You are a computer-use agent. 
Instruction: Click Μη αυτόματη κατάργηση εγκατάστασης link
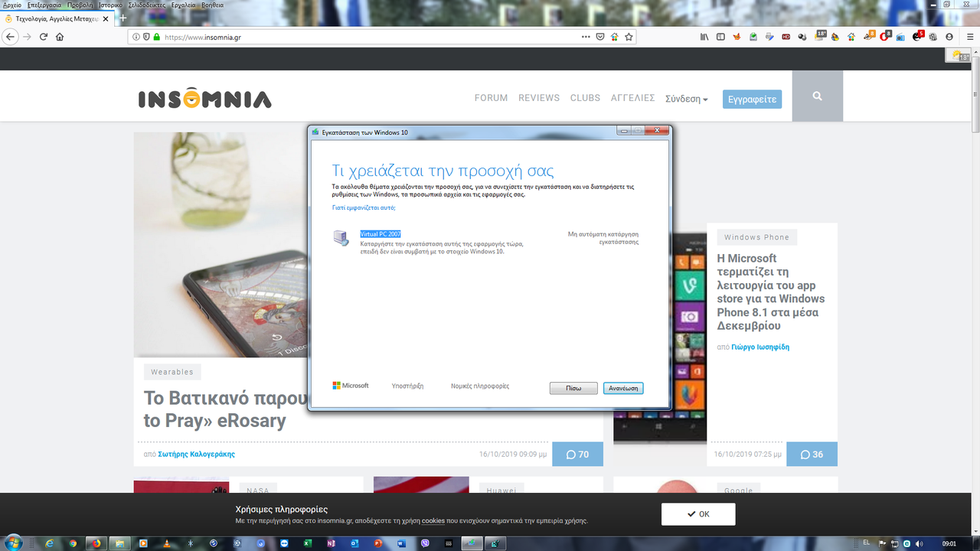[603, 237]
